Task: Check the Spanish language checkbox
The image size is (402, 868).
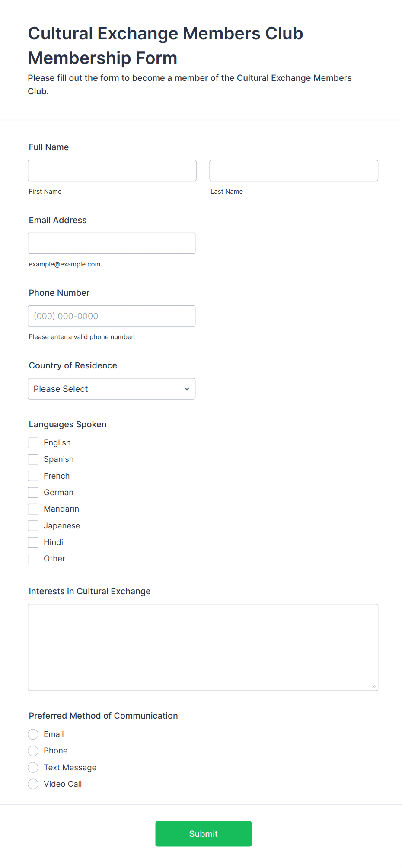Action: coord(33,459)
